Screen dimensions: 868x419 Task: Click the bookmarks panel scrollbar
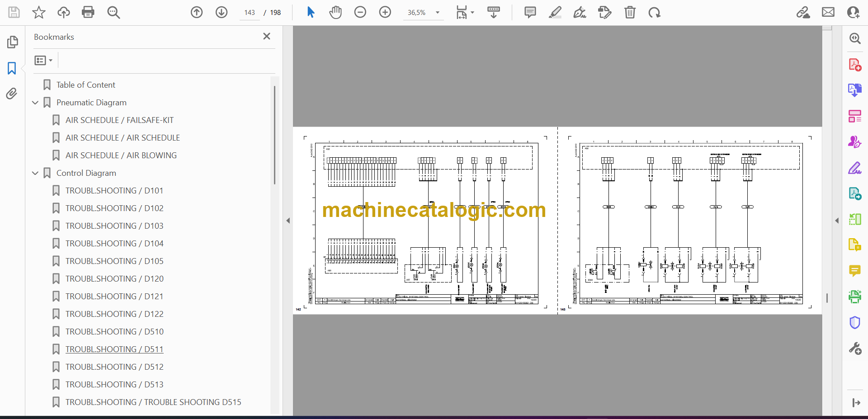(x=274, y=135)
